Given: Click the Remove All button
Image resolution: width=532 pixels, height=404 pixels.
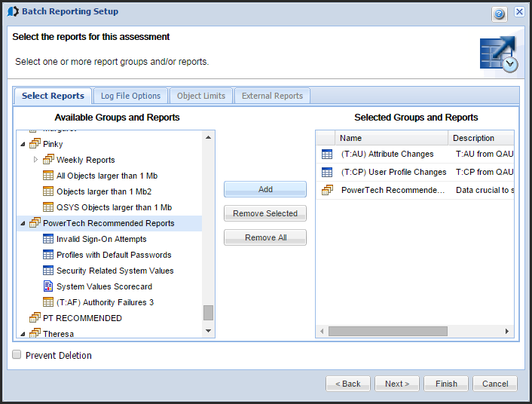Looking at the screenshot, I should pos(265,237).
